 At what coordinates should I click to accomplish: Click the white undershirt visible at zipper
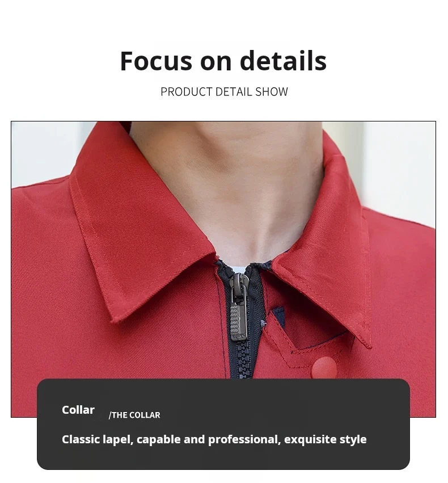coord(236,270)
